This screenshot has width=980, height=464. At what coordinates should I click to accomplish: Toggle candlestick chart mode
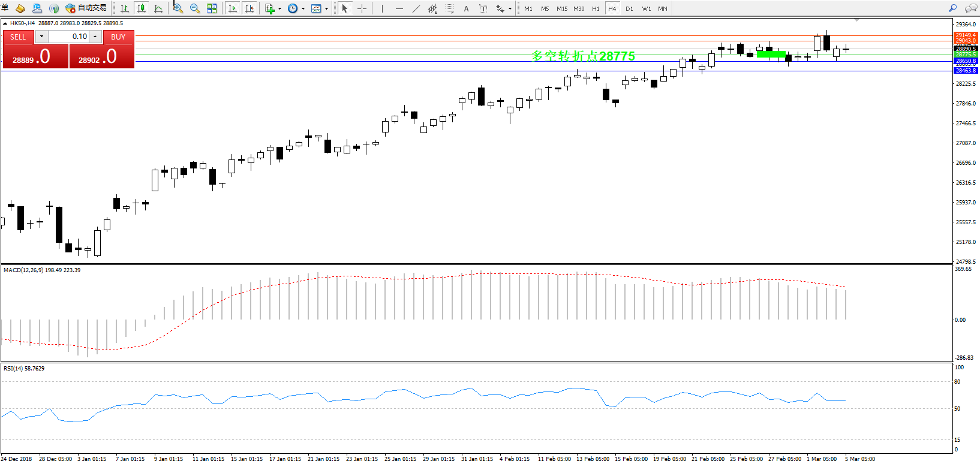(x=142, y=8)
